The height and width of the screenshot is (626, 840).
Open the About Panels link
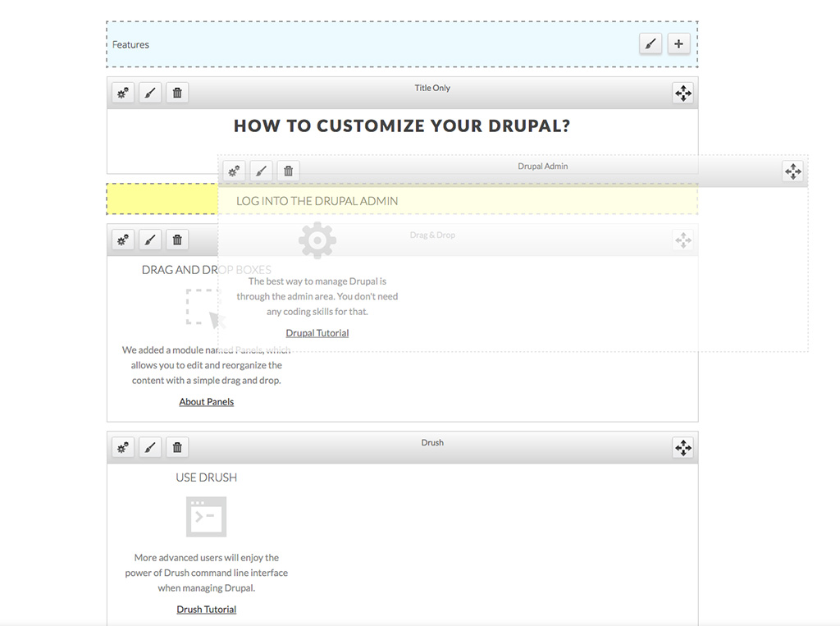tap(206, 401)
